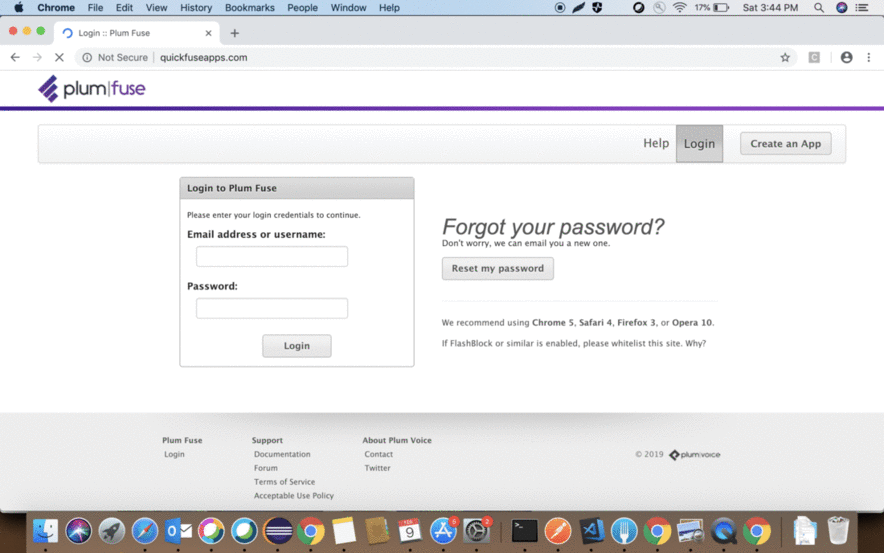Bookmark this page with the star icon

pyautogui.click(x=785, y=57)
